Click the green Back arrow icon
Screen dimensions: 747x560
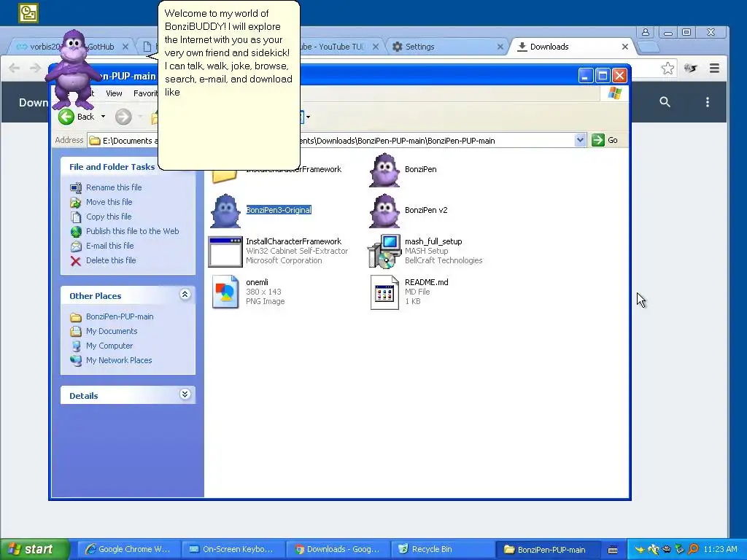66,117
